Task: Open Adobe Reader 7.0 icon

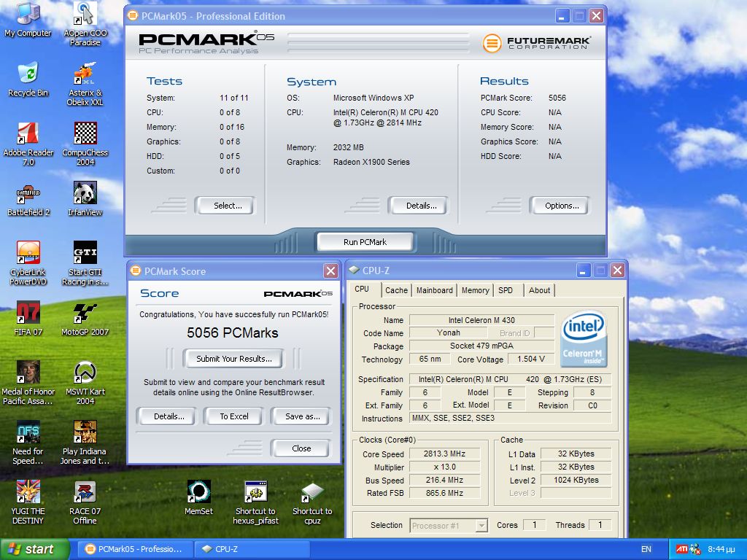Action: click(x=28, y=144)
